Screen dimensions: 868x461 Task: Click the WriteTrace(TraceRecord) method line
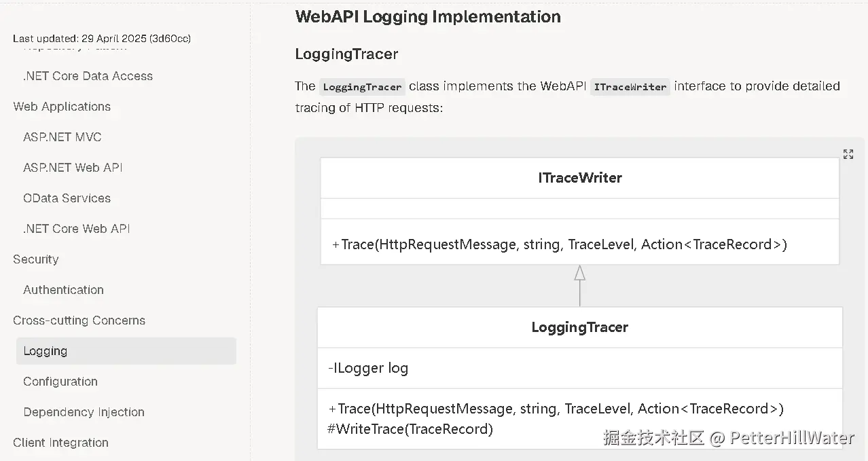point(410,429)
